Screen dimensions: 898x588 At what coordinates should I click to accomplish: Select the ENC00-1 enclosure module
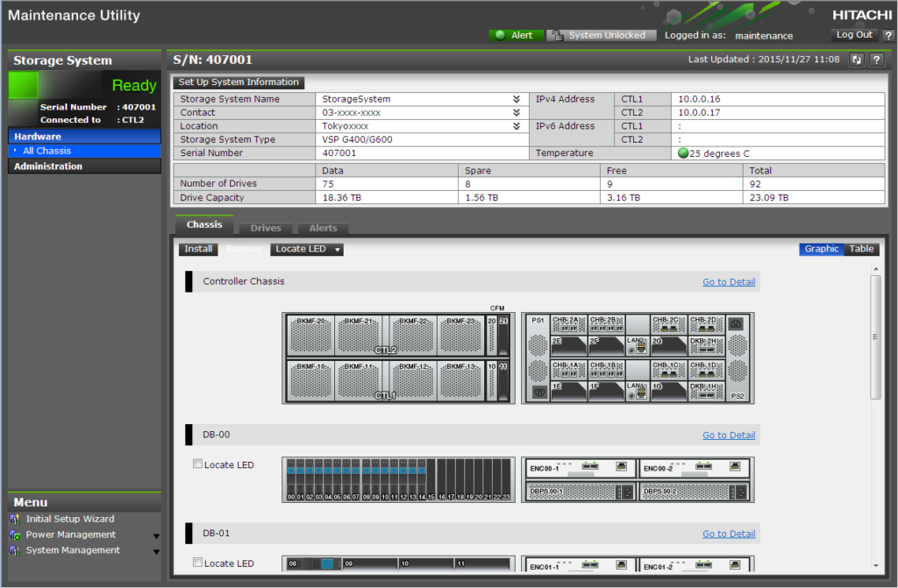coord(581,468)
